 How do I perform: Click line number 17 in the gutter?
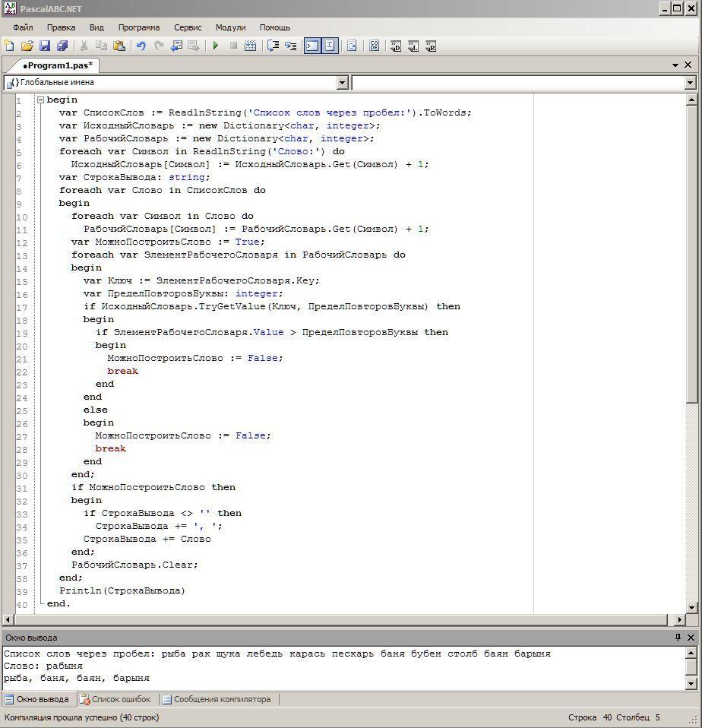pos(21,307)
